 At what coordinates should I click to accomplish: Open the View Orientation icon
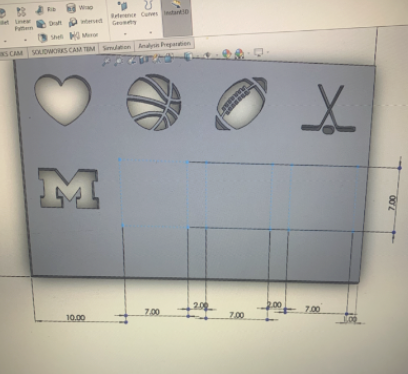coord(168,58)
